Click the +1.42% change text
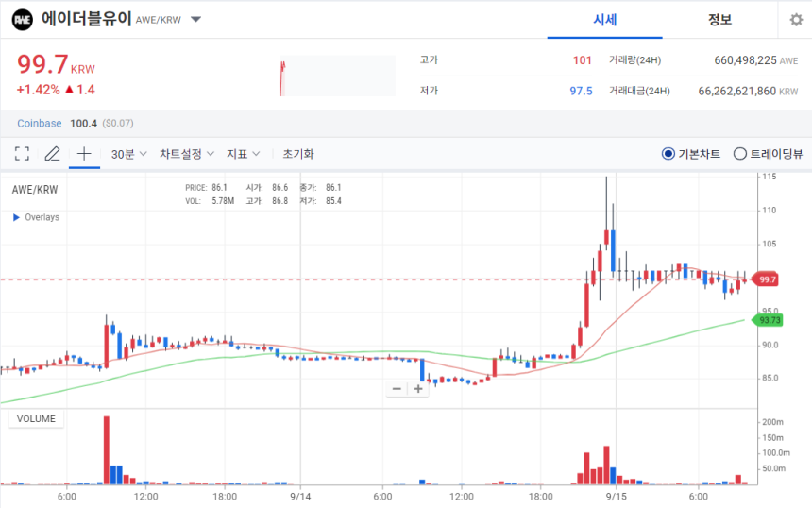The width and height of the screenshot is (812, 508). pos(39,90)
